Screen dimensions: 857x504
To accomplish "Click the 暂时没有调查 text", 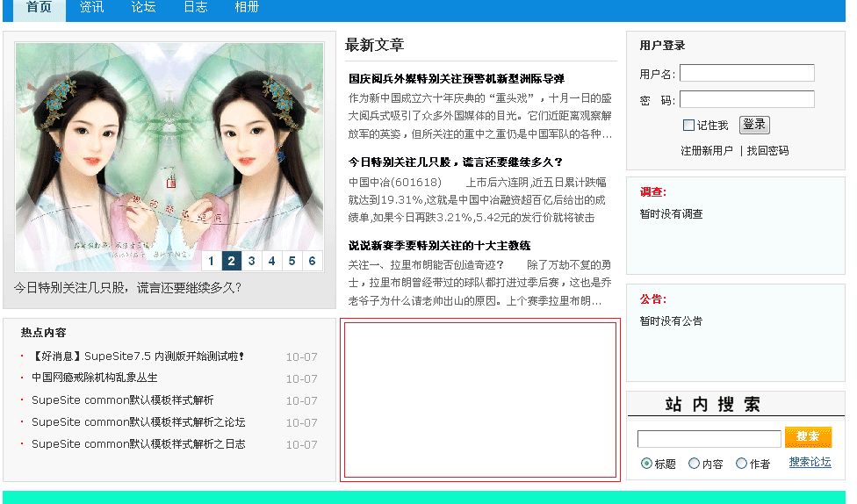I will pos(671,214).
